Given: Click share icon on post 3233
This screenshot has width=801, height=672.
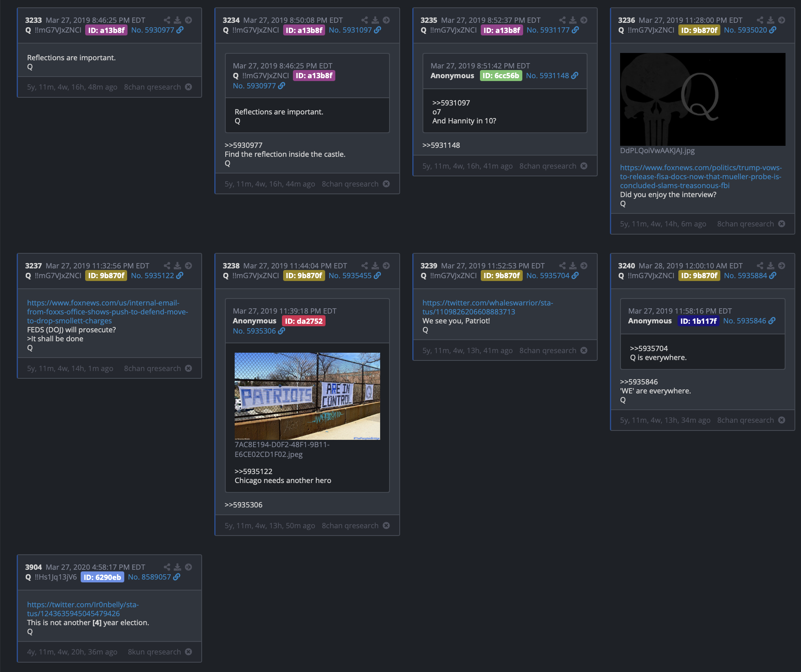Looking at the screenshot, I should (x=167, y=20).
